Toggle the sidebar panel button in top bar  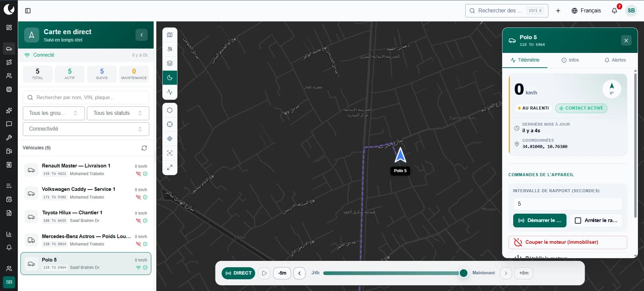[28, 11]
